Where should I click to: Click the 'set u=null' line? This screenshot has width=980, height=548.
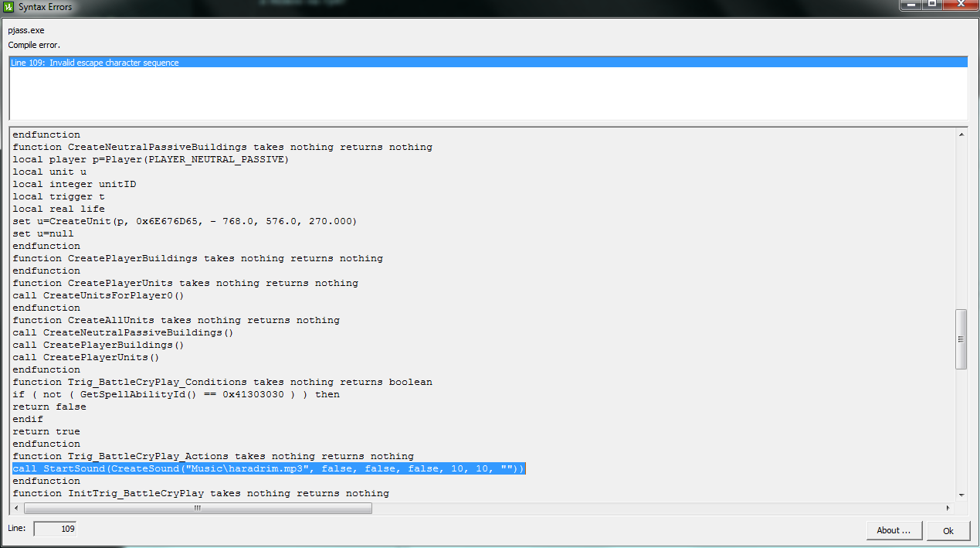point(43,233)
